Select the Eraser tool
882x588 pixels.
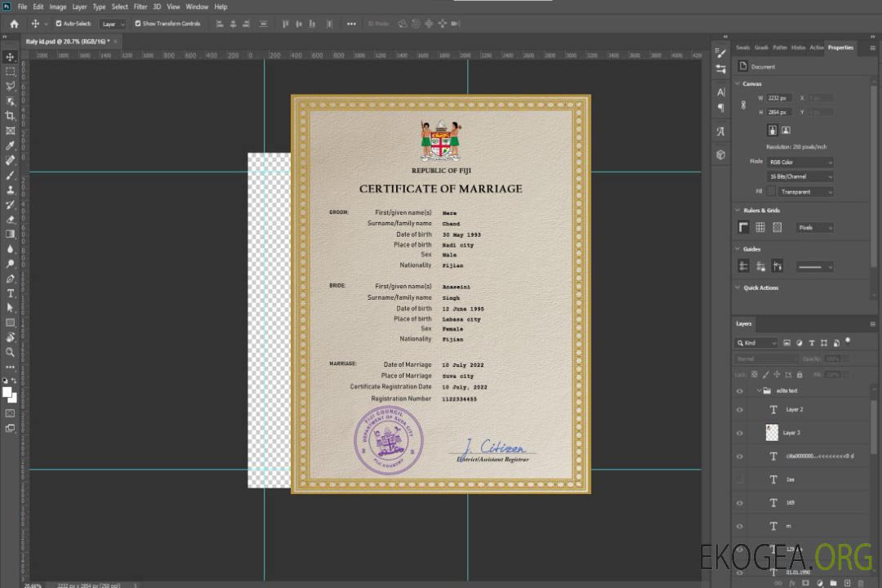pyautogui.click(x=10, y=220)
